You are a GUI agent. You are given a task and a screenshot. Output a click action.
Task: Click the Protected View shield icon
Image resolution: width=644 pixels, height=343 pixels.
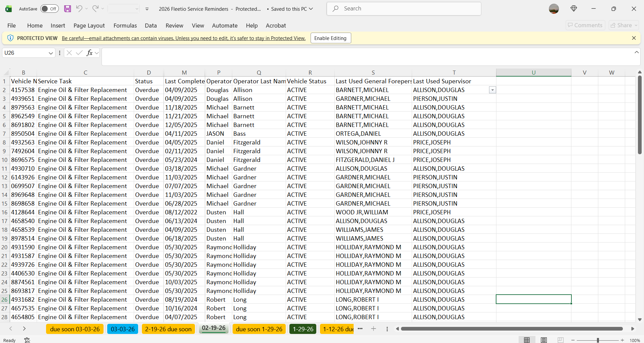point(10,38)
